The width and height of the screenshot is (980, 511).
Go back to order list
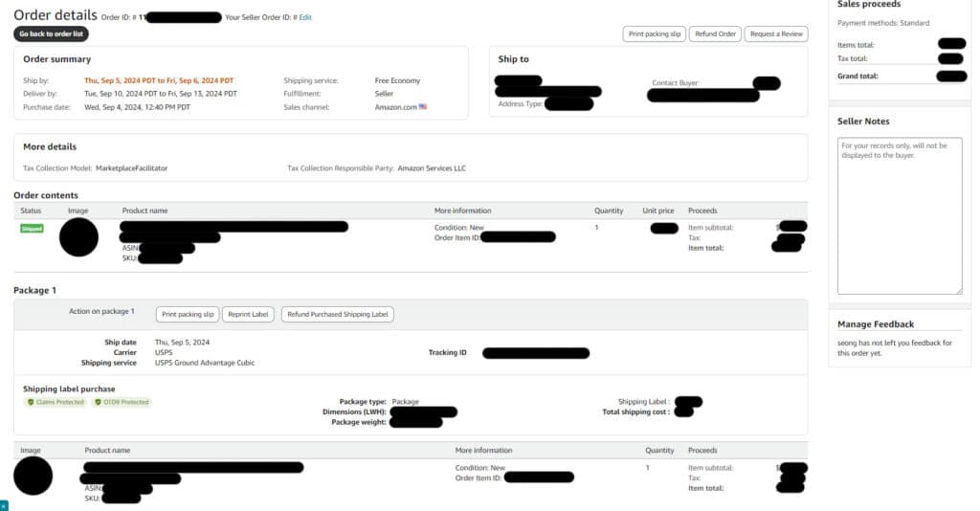[52, 33]
